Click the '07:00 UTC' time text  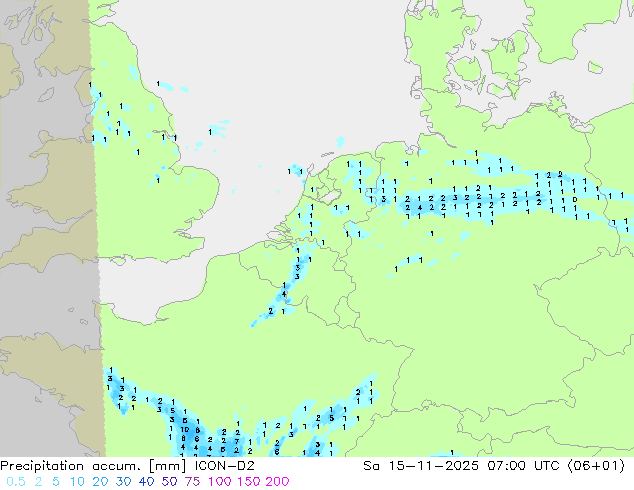[523, 466]
